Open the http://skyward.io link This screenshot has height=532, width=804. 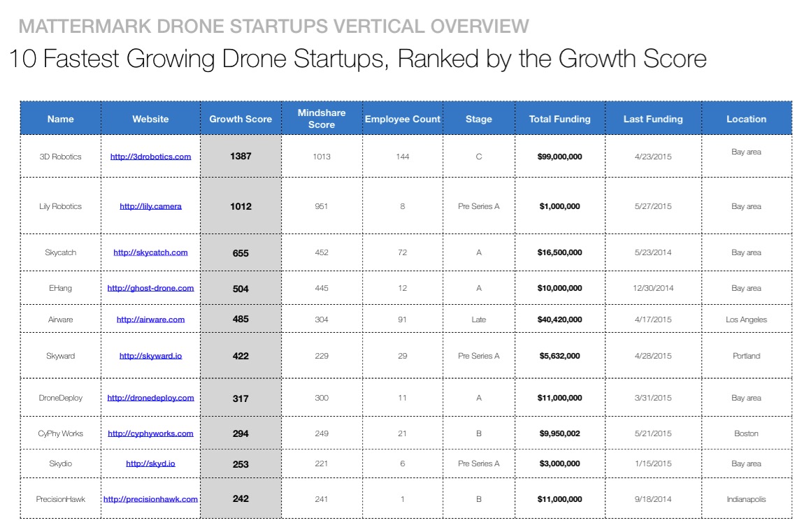pyautogui.click(x=151, y=356)
